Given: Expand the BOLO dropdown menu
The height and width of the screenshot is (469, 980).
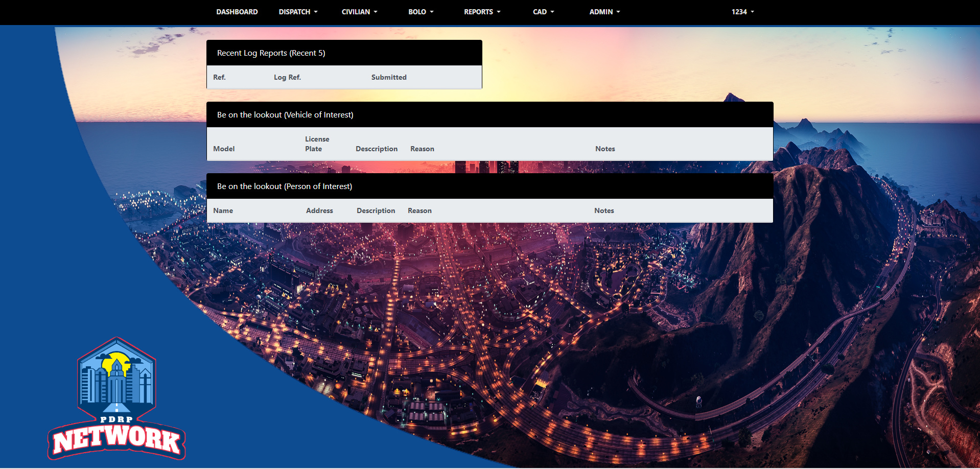Looking at the screenshot, I should point(421,12).
